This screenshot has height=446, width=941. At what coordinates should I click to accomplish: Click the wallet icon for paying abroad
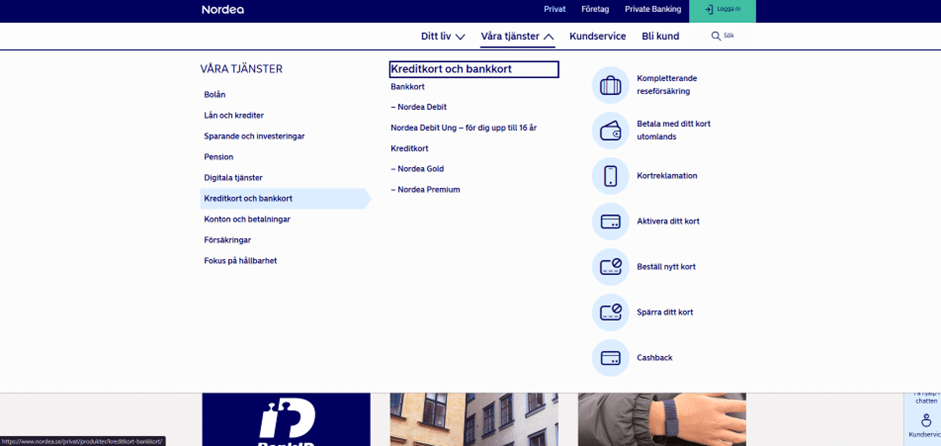tap(610, 130)
